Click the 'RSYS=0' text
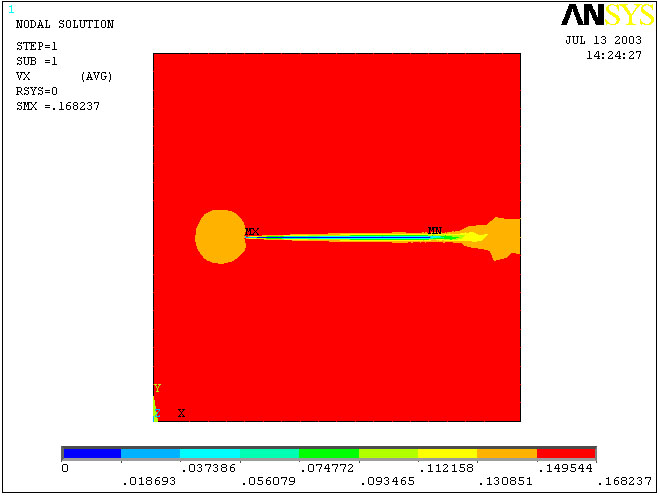Screen dimensions: 660x497 point(37,91)
